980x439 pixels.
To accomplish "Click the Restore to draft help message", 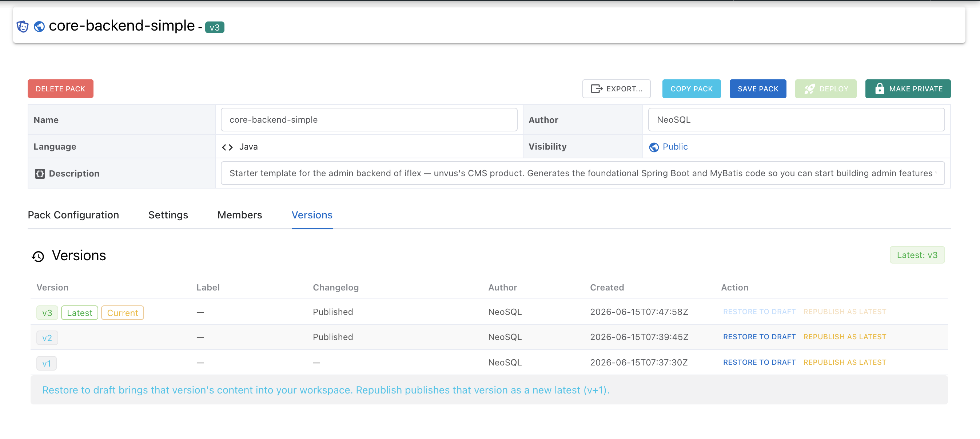I will click(x=326, y=390).
